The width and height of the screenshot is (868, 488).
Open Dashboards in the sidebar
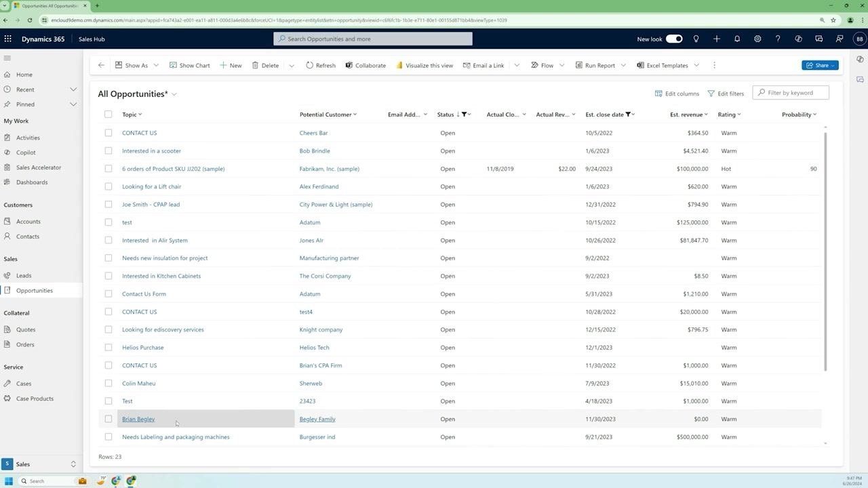[32, 182]
